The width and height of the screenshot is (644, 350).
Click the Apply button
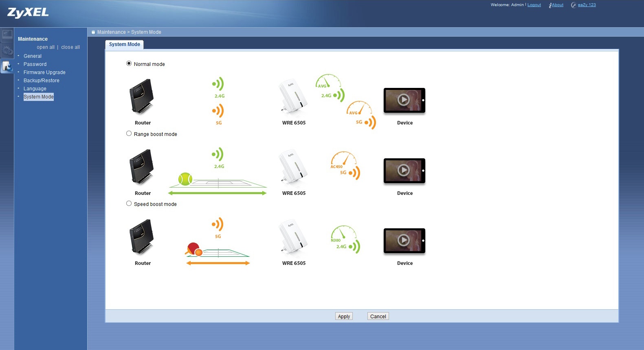pyautogui.click(x=344, y=316)
